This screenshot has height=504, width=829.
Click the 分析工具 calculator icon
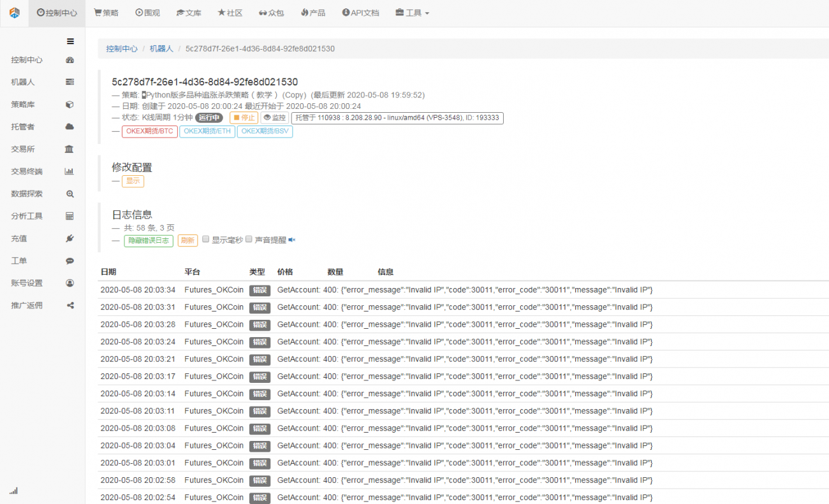click(x=70, y=215)
